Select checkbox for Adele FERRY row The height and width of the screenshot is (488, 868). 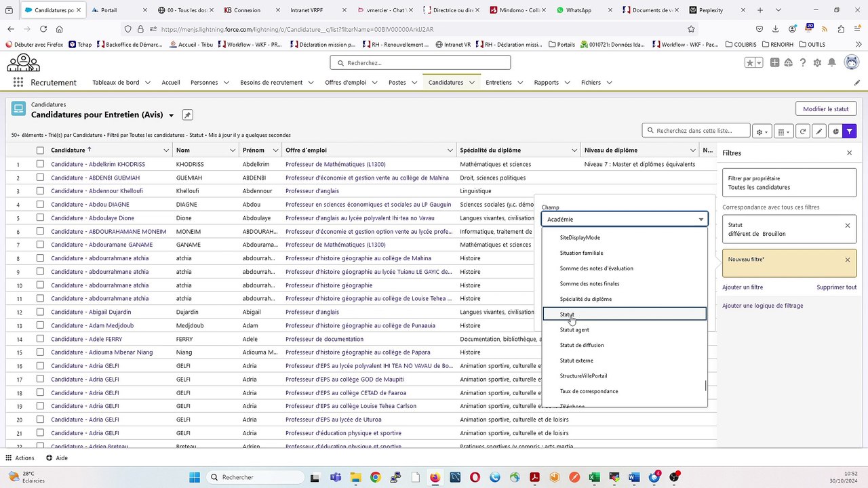coord(40,339)
